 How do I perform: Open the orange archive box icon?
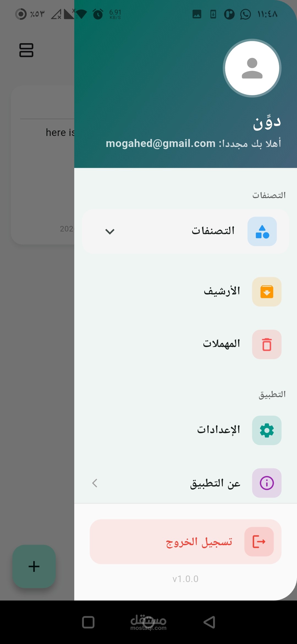tap(267, 292)
